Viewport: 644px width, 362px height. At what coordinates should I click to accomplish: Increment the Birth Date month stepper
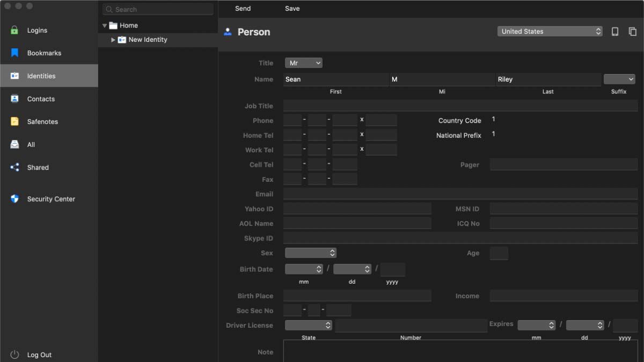318,267
